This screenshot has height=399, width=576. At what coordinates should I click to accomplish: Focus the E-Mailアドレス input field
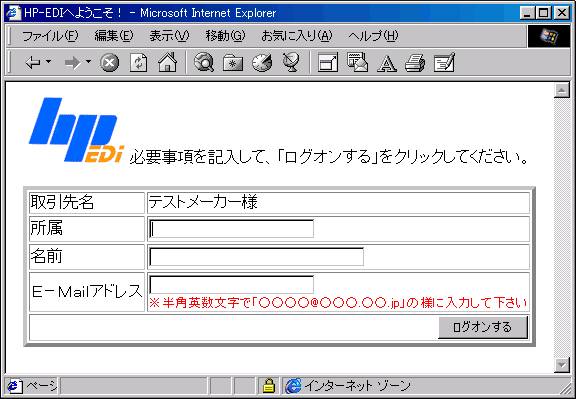click(x=231, y=284)
